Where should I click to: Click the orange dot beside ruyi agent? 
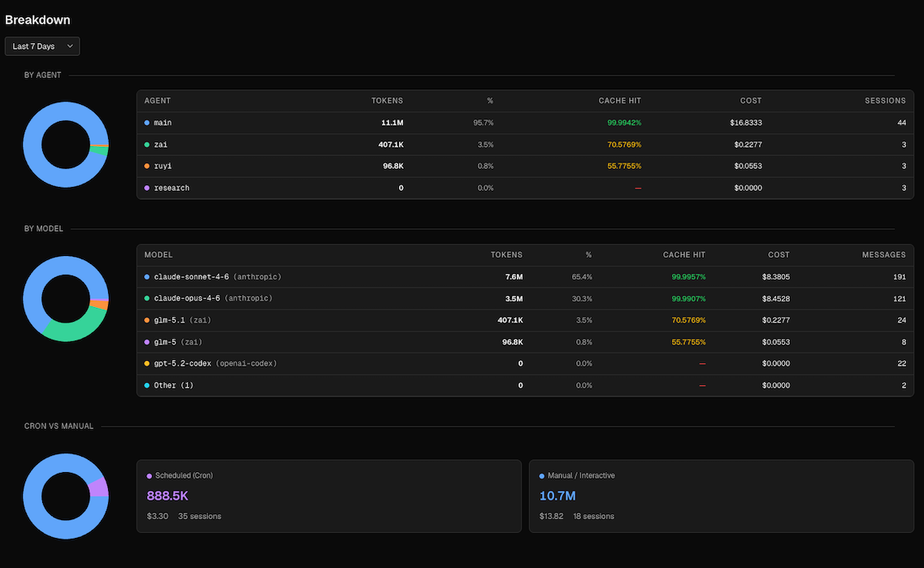pos(147,166)
